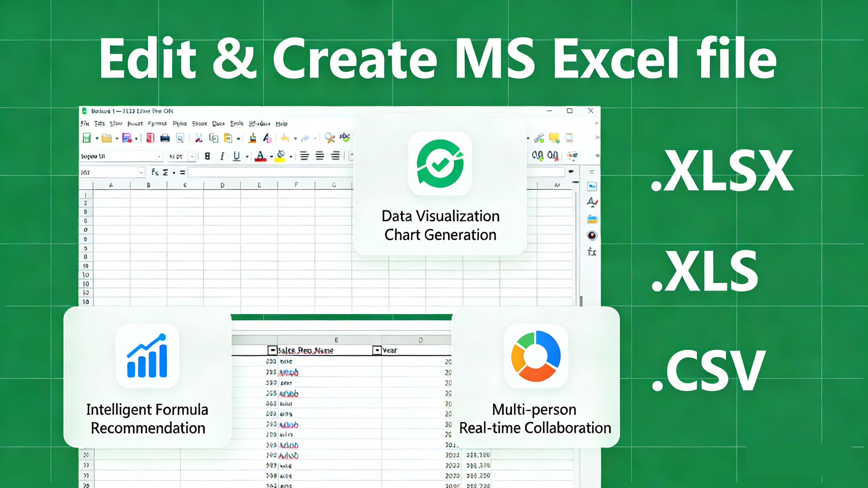Viewport: 868px width, 488px height.
Task: Click the spellcheck abc icon
Action: coord(345,137)
